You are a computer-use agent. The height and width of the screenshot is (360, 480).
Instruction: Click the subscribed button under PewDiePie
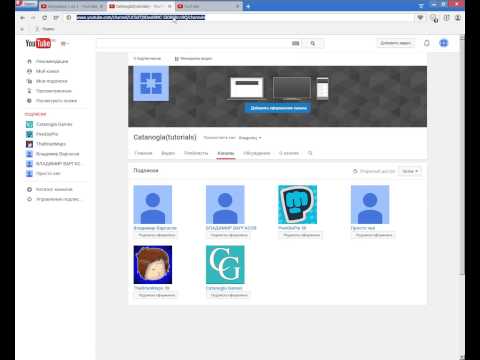click(x=301, y=235)
